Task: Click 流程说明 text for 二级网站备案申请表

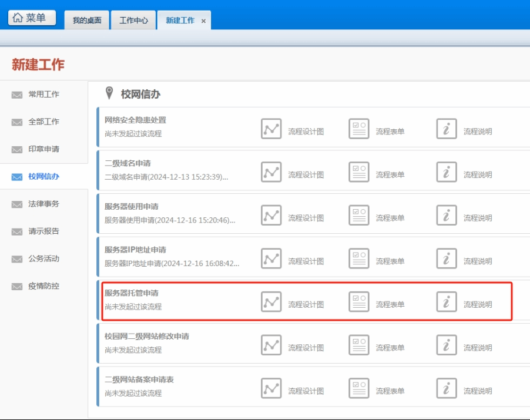Action: click(x=478, y=391)
